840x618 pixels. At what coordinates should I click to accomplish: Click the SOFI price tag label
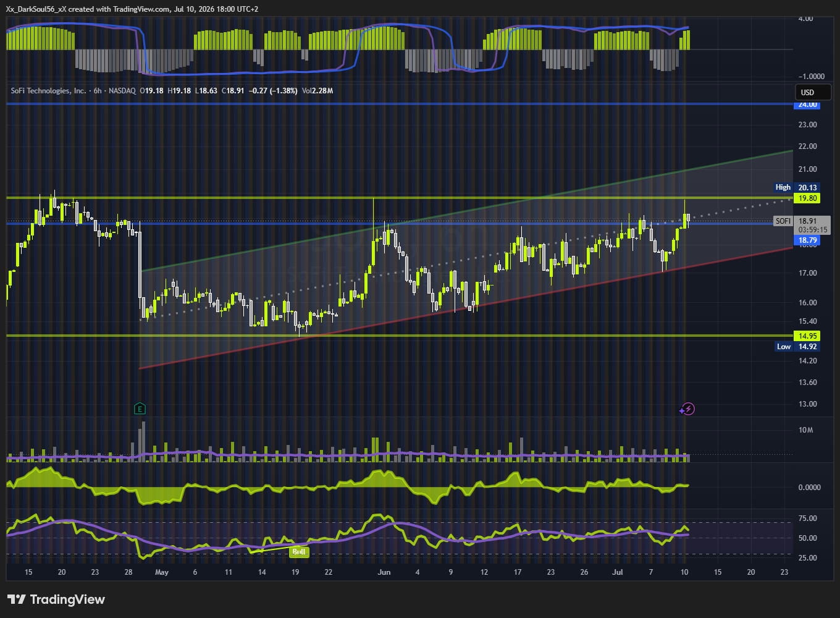[x=783, y=221]
